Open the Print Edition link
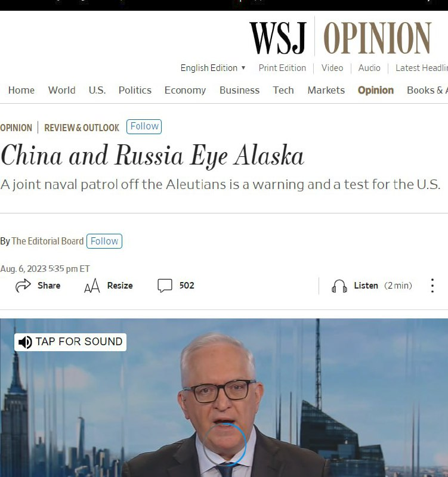The height and width of the screenshot is (477, 448). click(282, 68)
